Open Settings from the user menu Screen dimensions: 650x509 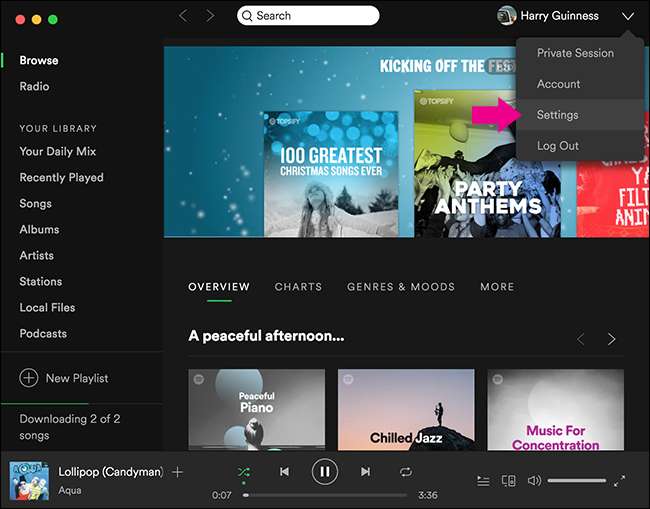coord(557,115)
